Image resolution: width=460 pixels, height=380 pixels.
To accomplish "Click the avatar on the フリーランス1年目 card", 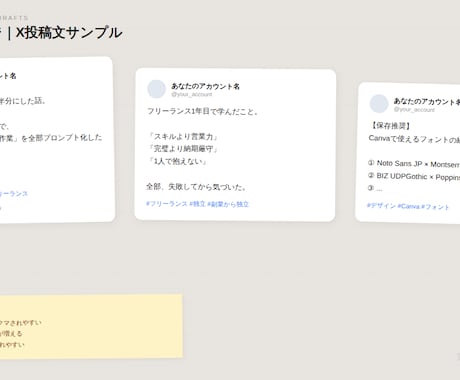I will coord(157,89).
